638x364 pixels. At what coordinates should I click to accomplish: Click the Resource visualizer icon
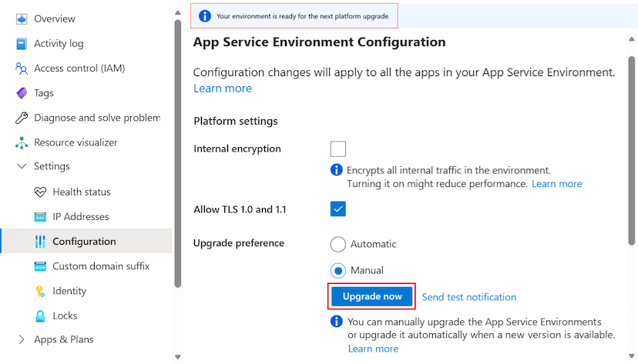pos(22,142)
